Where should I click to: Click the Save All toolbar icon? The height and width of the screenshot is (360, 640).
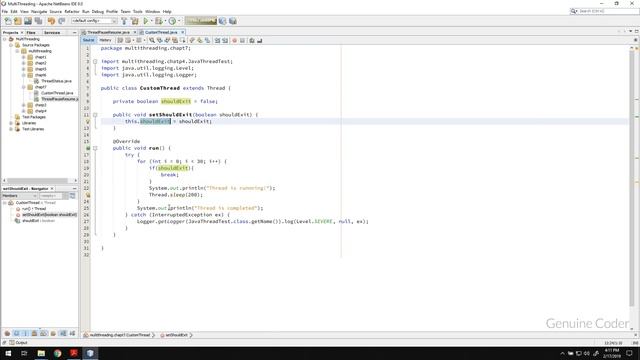point(38,21)
